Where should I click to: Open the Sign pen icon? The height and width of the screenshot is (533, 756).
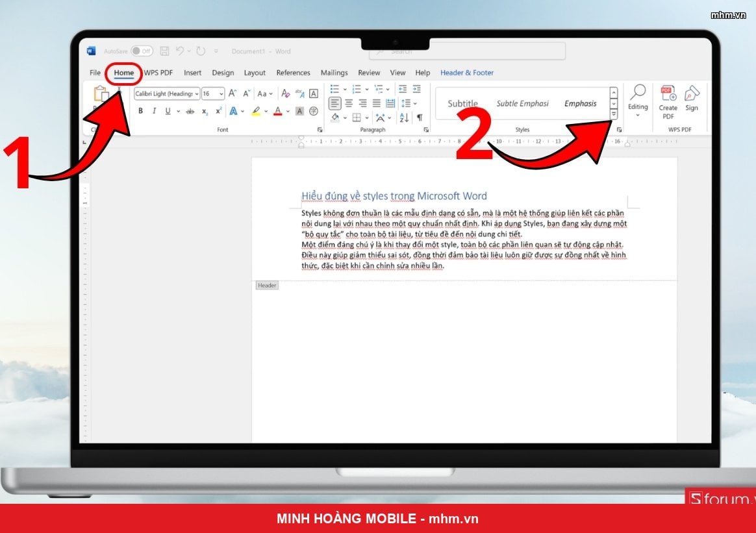(692, 98)
